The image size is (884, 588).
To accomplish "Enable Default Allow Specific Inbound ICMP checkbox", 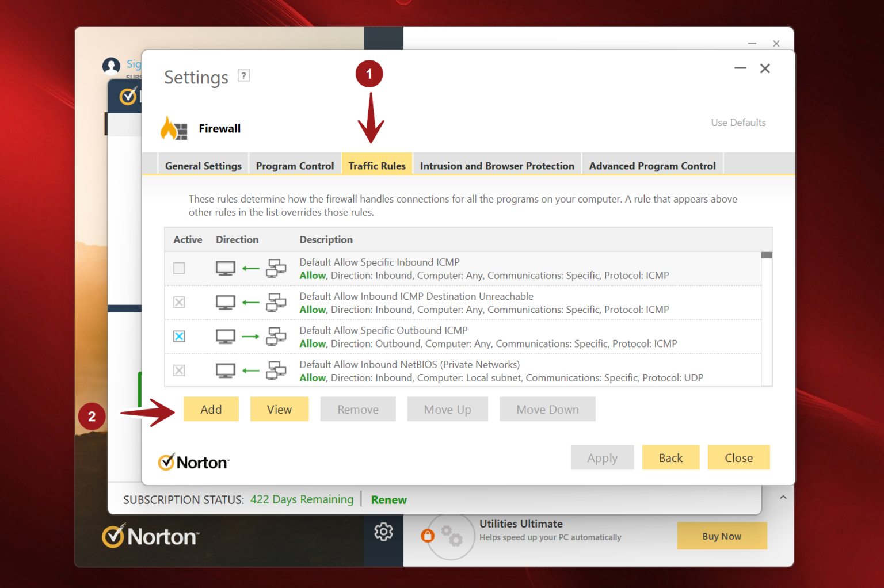I will coord(180,268).
